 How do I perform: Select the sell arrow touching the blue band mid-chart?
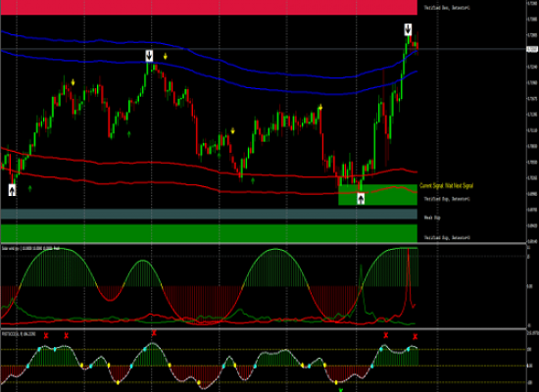149,56
